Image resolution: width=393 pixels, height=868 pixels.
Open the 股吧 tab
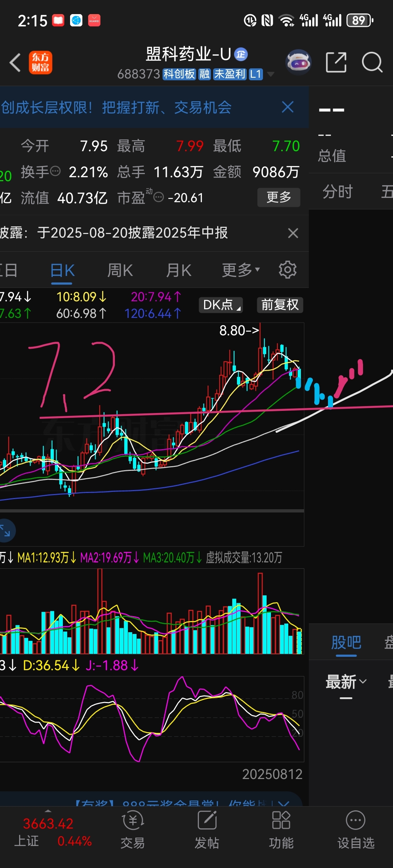(x=346, y=643)
